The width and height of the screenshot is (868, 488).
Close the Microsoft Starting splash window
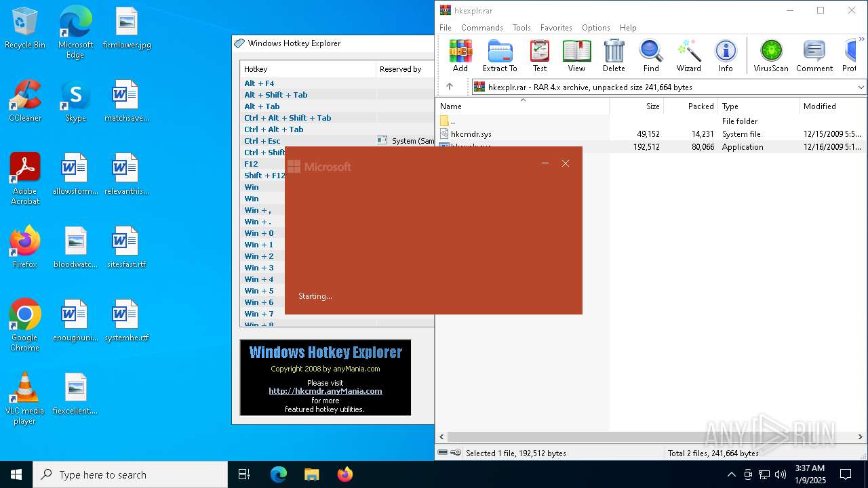566,163
